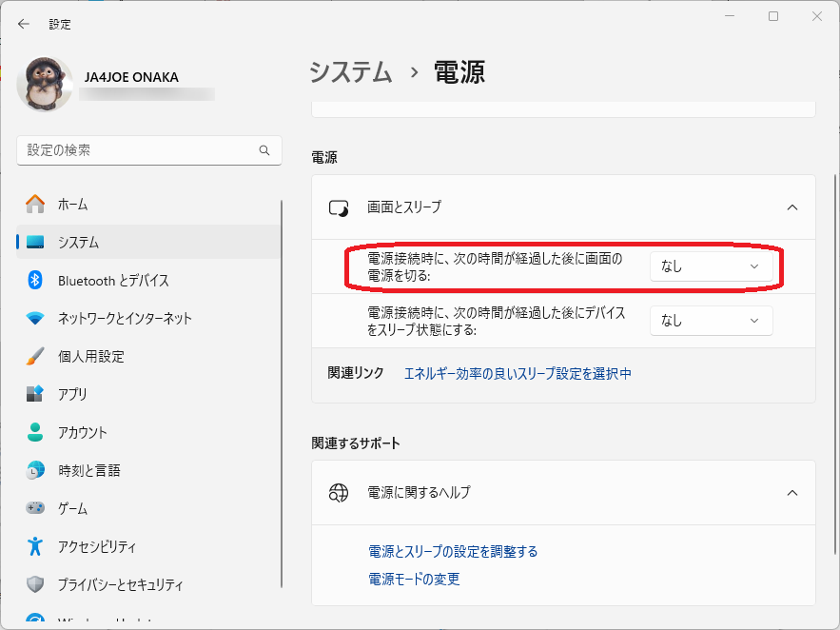The image size is (840, 630).
Task: Open 個人用設定 category
Action: [148, 356]
